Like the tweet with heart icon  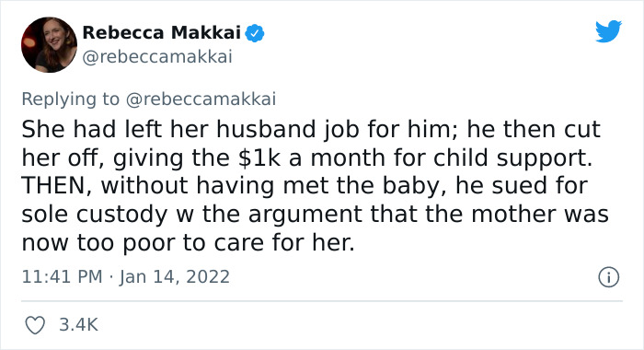pos(35,325)
